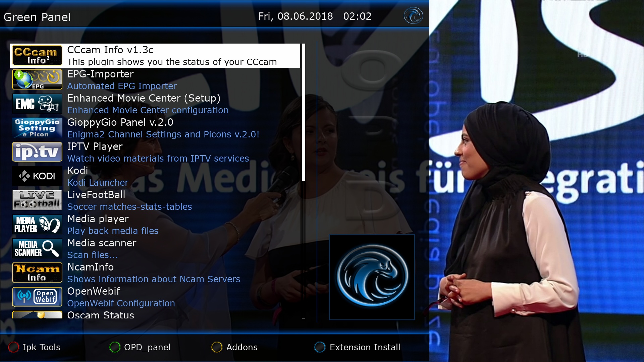Click the plugin list scrollbar
Screen dimensions: 644x362
(x=303, y=181)
